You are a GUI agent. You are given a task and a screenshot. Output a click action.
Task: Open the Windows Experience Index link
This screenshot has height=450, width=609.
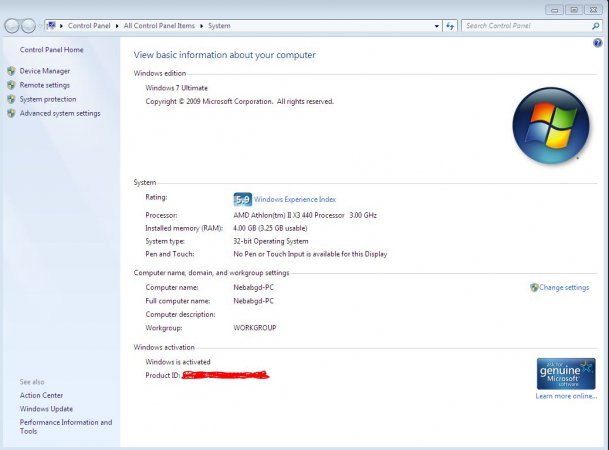pyautogui.click(x=295, y=200)
